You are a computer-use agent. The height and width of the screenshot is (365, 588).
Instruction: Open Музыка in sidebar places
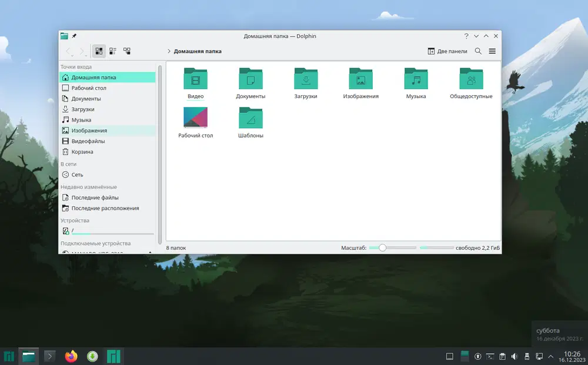tap(108, 120)
